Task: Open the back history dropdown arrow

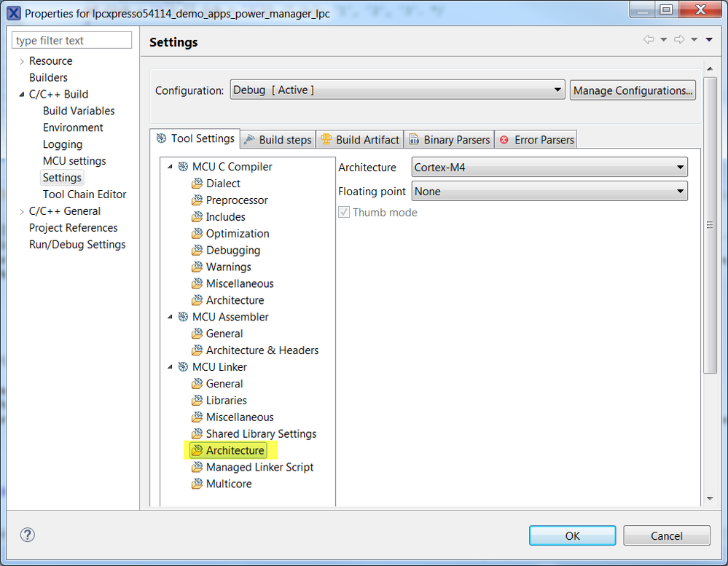Action: click(x=663, y=39)
